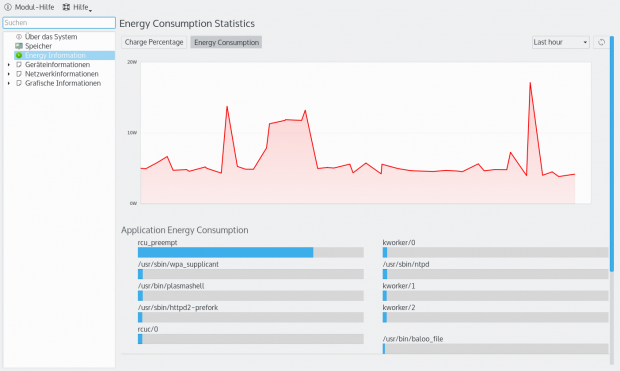The image size is (620, 371).
Task: Expand the Geräteinformationen tree node
Action: [9, 64]
